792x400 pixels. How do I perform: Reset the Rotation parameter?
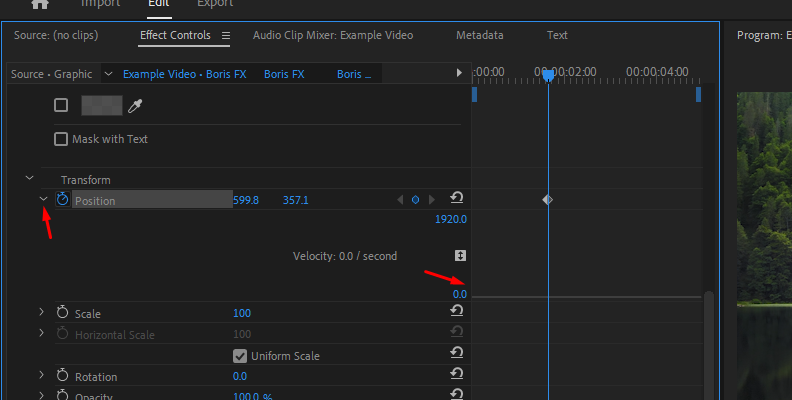(457, 374)
